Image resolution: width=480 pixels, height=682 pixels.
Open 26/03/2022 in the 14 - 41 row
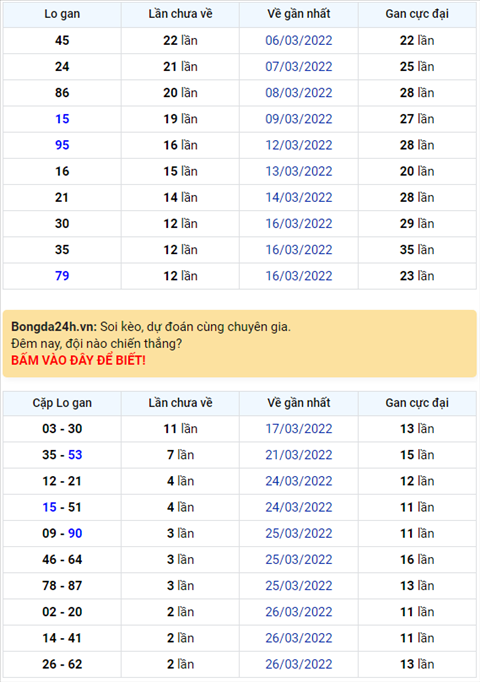point(299,638)
